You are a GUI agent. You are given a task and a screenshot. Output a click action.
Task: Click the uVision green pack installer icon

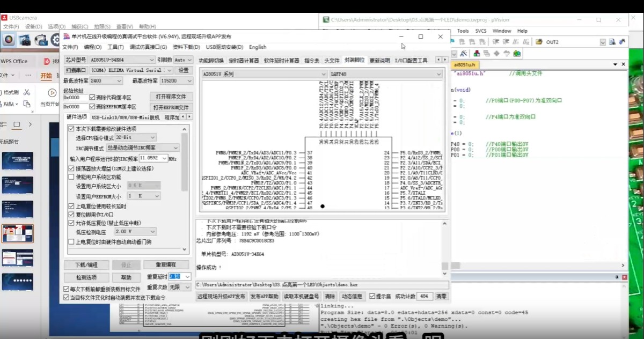pos(516,54)
